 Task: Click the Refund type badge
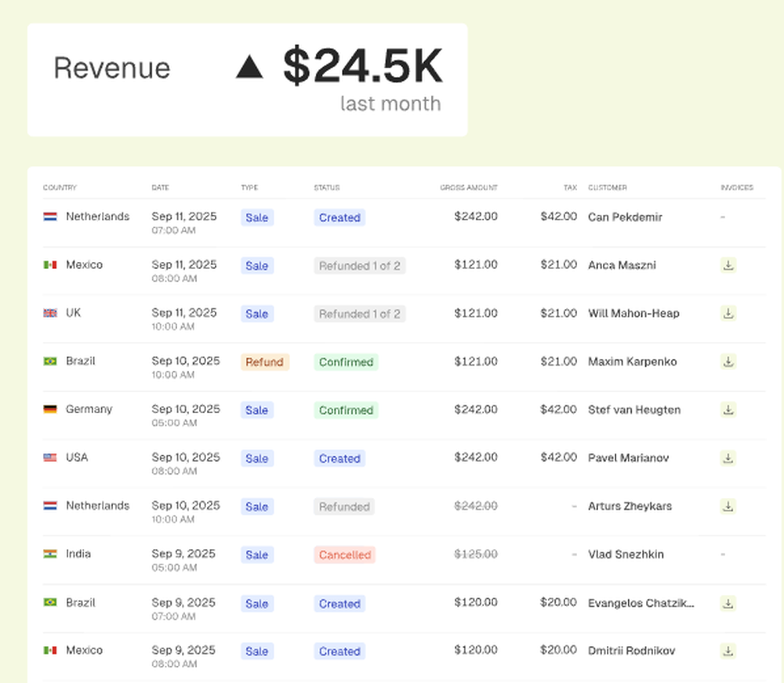click(x=264, y=362)
